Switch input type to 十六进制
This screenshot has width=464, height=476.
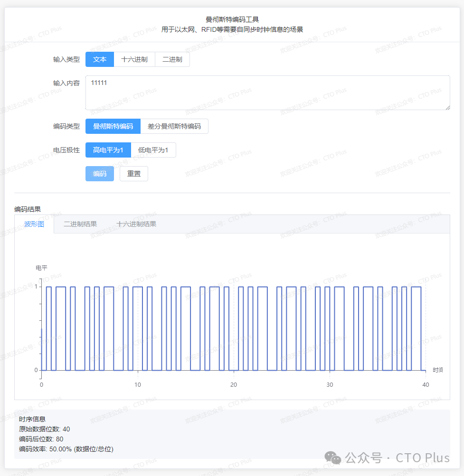pyautogui.click(x=134, y=59)
